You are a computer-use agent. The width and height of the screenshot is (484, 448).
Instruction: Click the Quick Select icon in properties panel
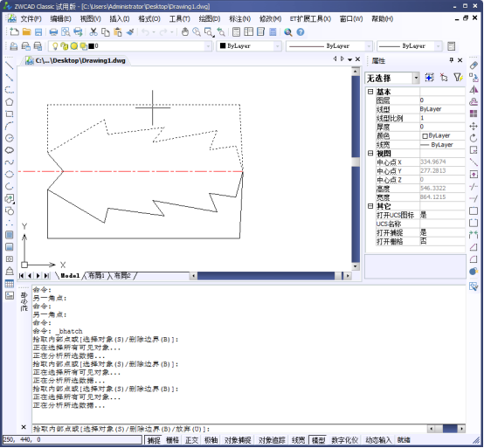(458, 78)
